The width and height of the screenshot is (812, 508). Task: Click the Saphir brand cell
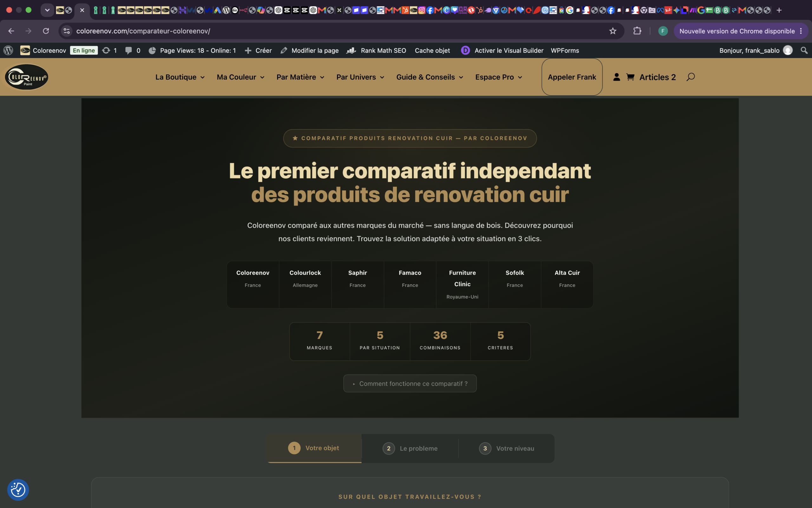[358, 284]
